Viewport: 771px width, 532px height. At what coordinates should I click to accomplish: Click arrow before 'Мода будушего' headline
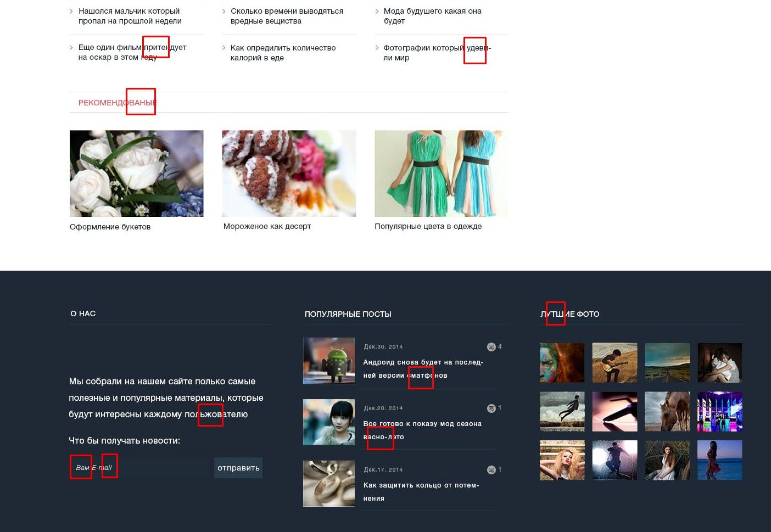(x=377, y=11)
